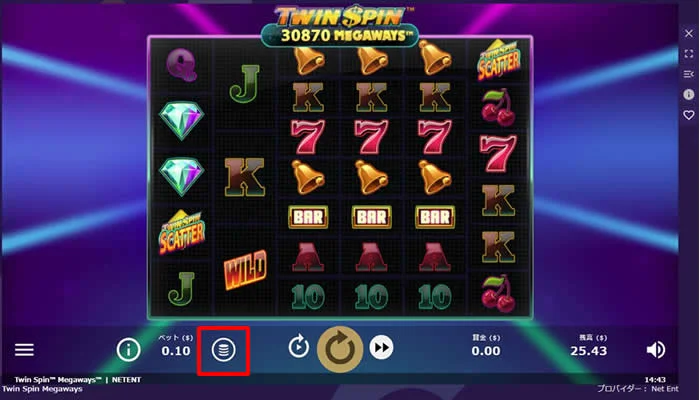Image resolution: width=700 pixels, height=400 pixels.
Task: Open the hamburger menu
Action: pos(24,350)
